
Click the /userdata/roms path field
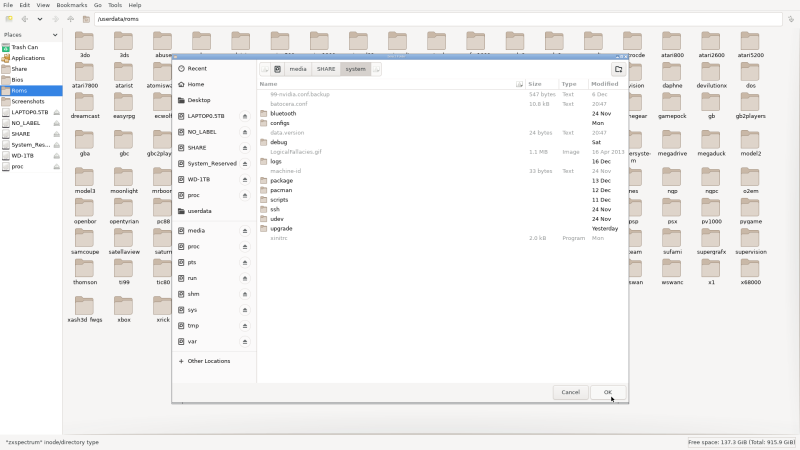438,19
